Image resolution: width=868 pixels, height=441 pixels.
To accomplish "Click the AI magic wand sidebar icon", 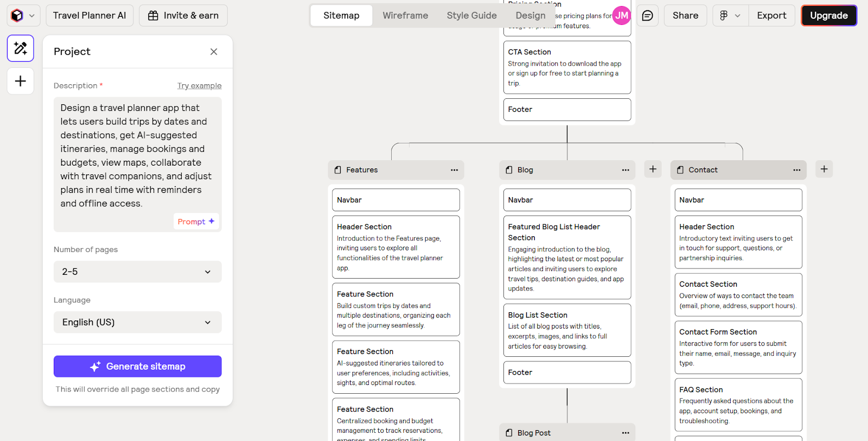I will (x=21, y=48).
